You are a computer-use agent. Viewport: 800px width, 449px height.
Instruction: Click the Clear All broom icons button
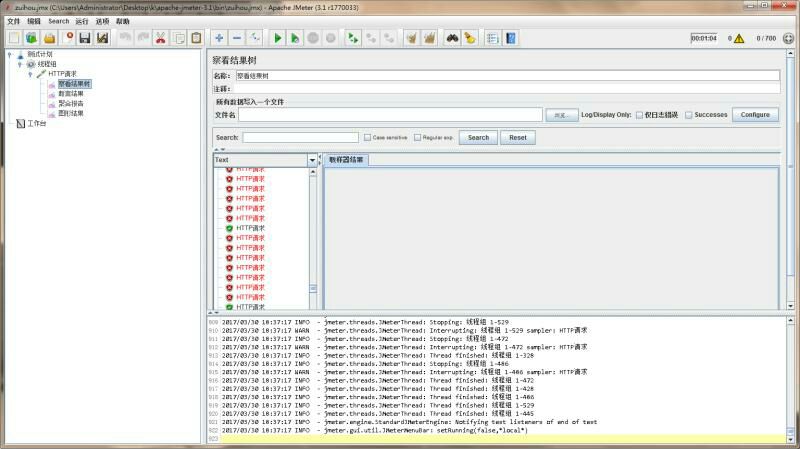(x=429, y=38)
